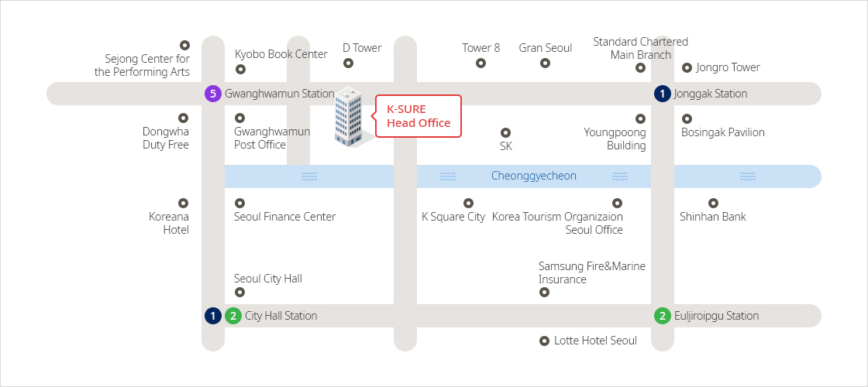The image size is (868, 387).
Task: Select the Gran Seoul marker dot
Action: point(546,63)
